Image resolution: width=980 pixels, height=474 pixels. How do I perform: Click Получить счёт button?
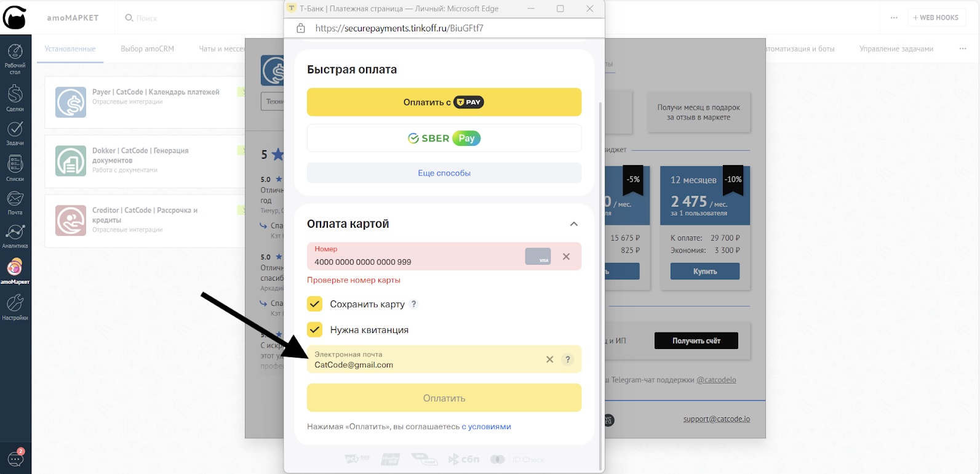[x=696, y=340]
